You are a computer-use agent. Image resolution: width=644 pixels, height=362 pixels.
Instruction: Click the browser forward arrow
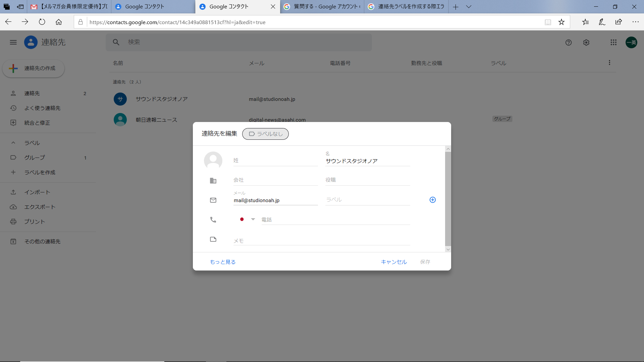pos(25,22)
